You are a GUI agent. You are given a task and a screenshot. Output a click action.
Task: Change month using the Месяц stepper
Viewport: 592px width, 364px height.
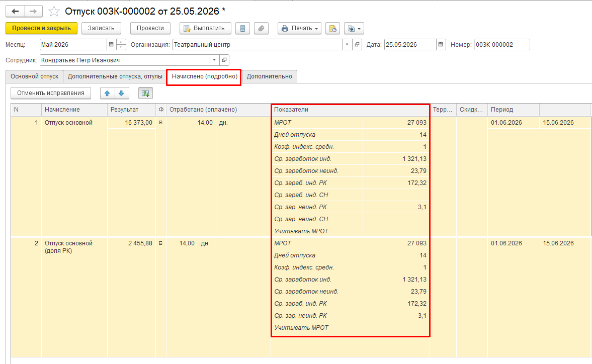[121, 45]
